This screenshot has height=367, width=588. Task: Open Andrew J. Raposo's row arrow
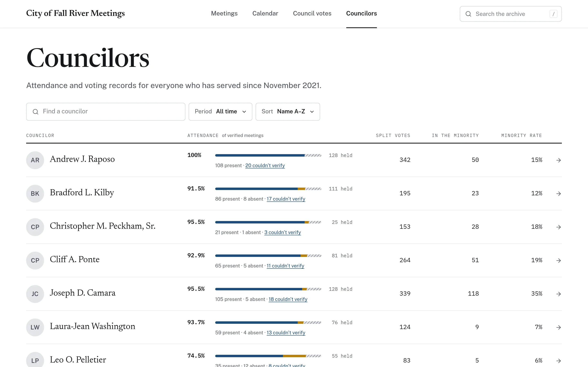(558, 160)
